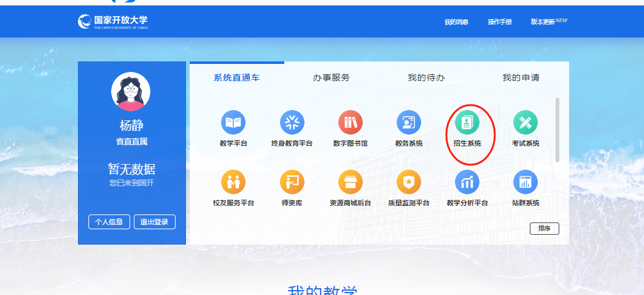Screen dimensions: 644x295
Task: Open 校友服务平台 icon
Action: coord(233,182)
